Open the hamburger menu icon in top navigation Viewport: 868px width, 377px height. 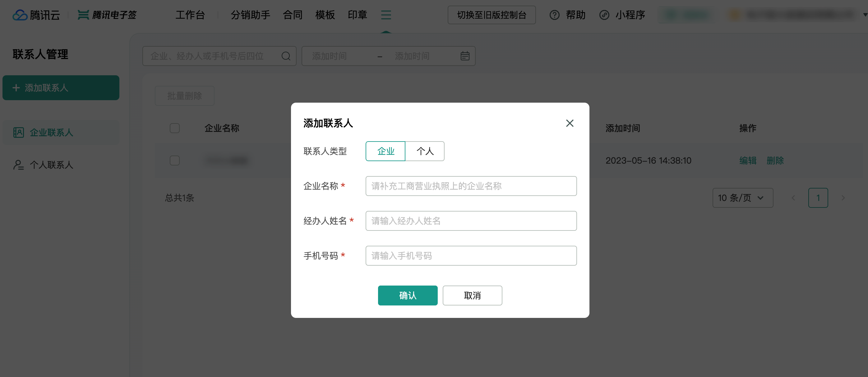(386, 15)
